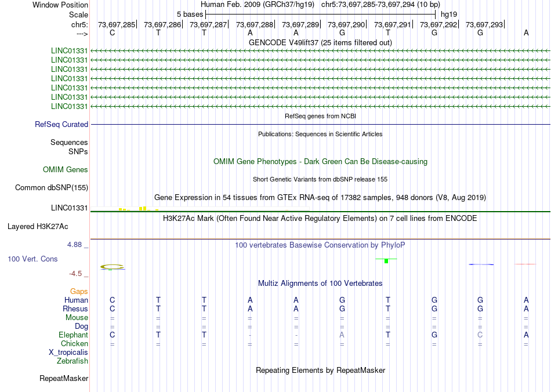Viewport: 551px width, 392px height.
Task: Select Chicken alignment row label
Action: [x=74, y=343]
